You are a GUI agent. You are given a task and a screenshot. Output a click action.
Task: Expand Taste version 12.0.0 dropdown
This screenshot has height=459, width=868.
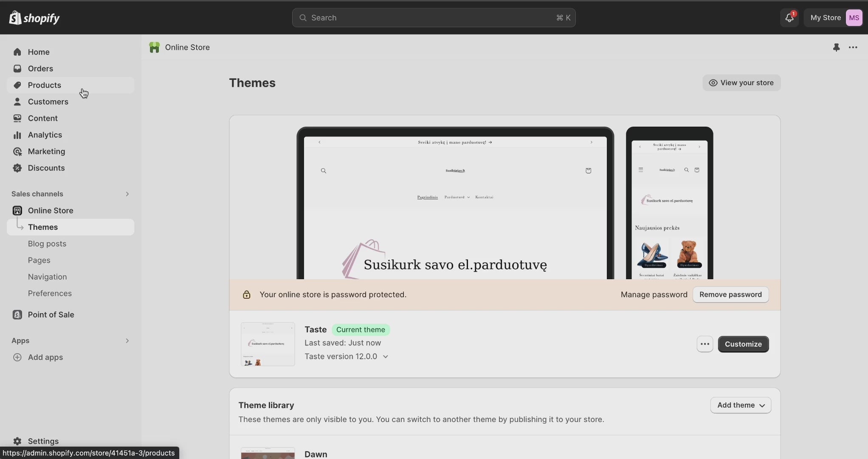point(385,357)
